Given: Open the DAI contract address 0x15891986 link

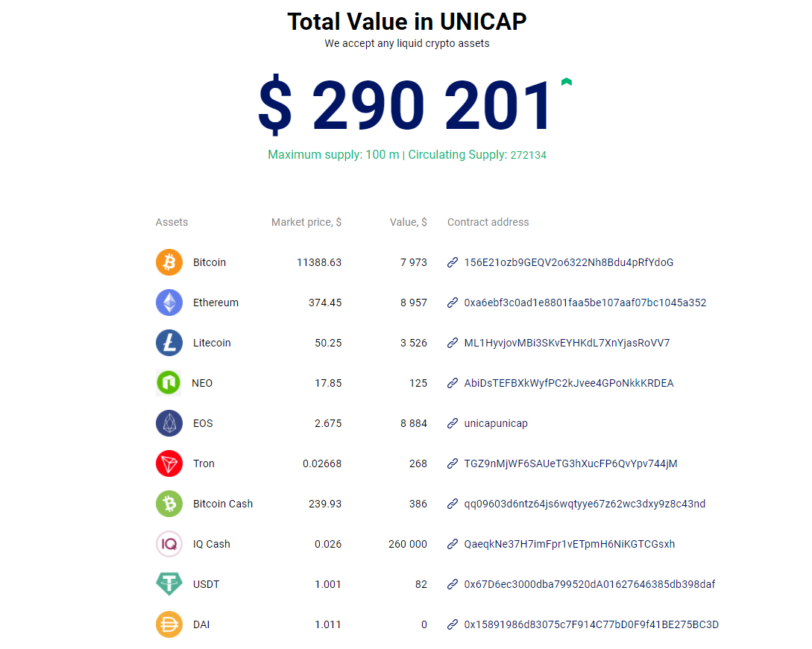Looking at the screenshot, I should pyautogui.click(x=591, y=624).
